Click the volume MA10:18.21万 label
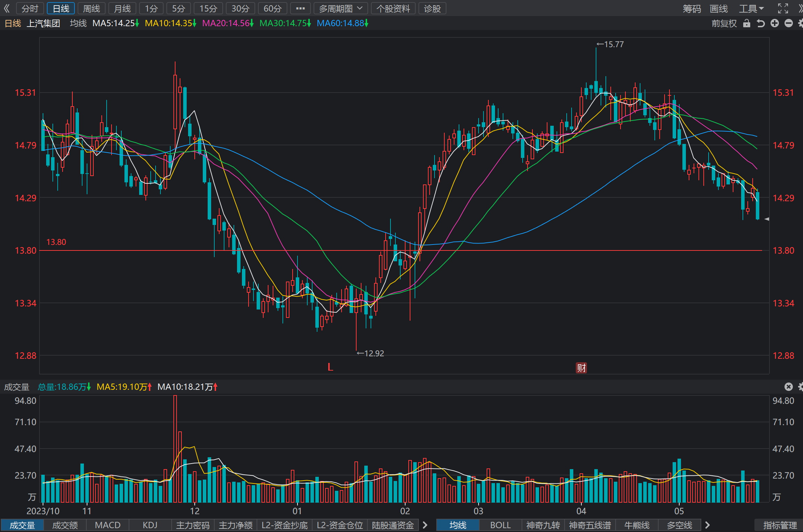 pos(188,387)
